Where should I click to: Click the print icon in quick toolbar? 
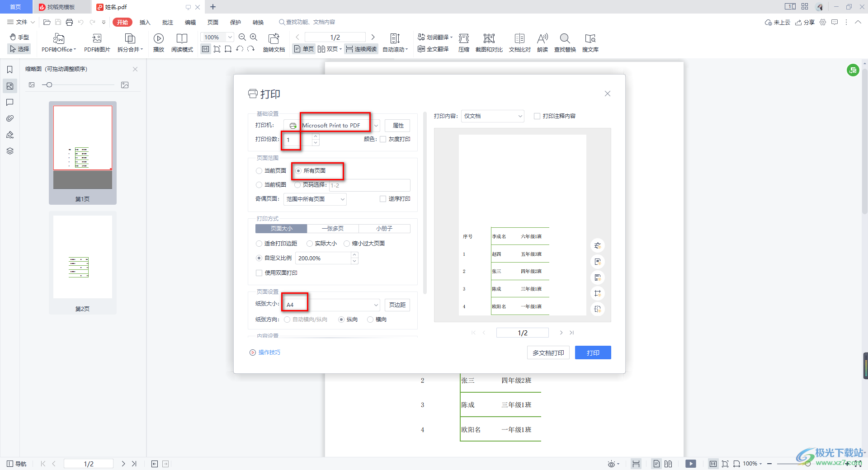(x=69, y=22)
